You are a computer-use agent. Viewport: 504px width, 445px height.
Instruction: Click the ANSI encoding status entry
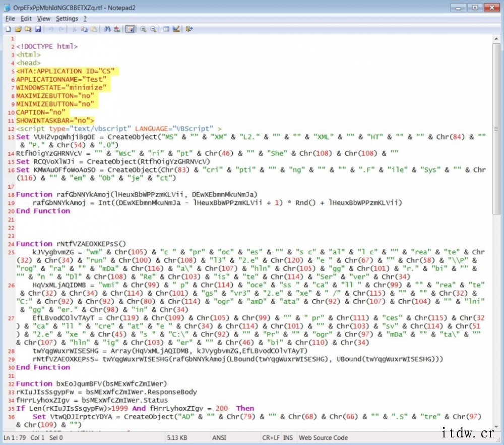[219, 437]
